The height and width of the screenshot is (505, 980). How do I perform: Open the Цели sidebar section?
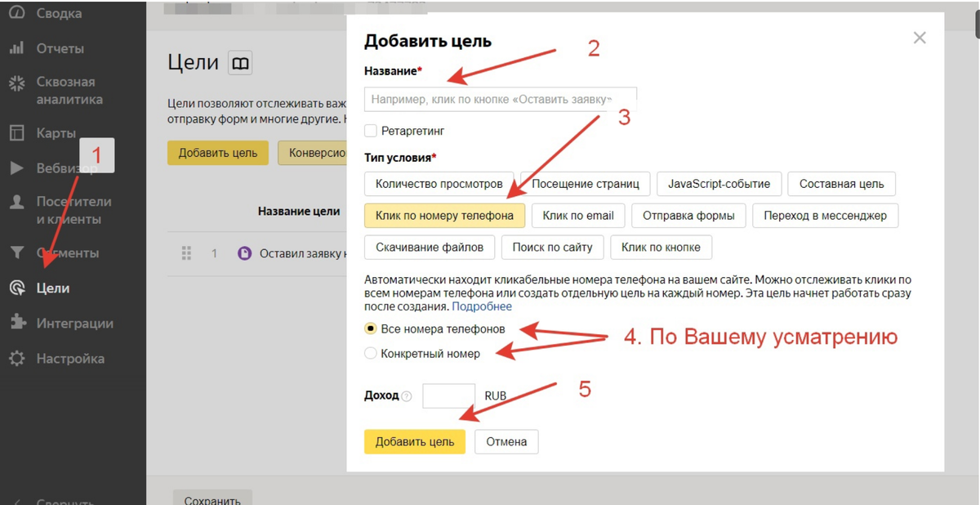click(x=53, y=288)
